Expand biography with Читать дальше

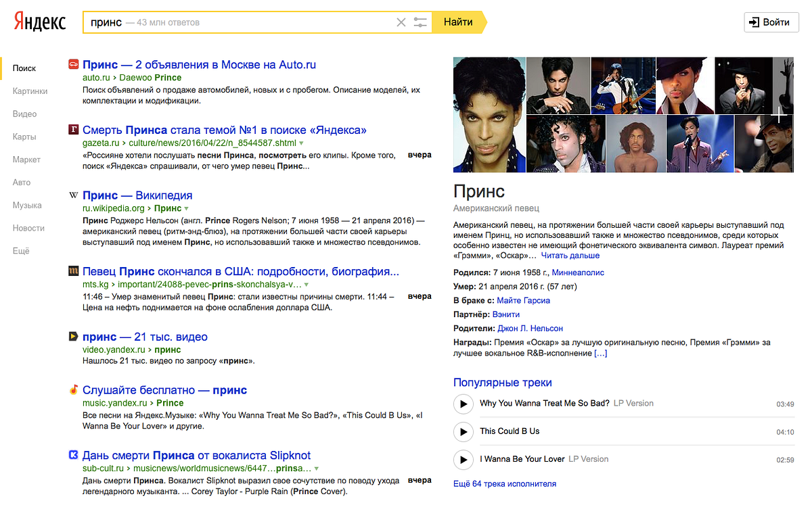point(570,256)
